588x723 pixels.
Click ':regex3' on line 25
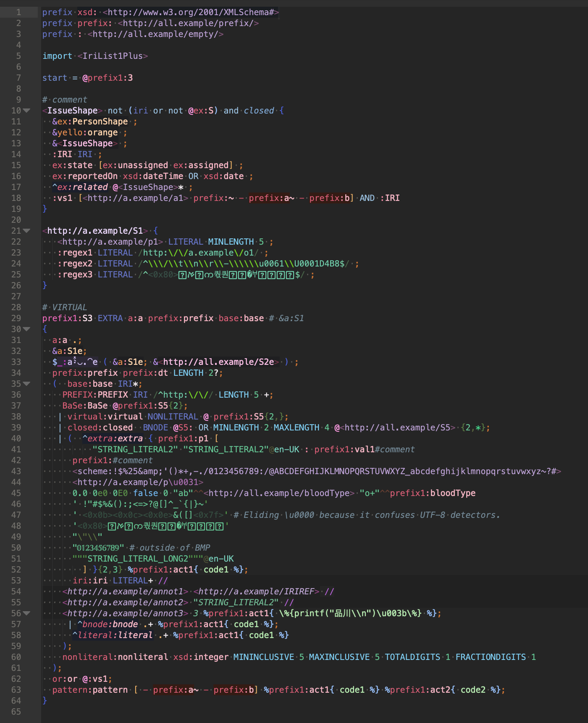point(75,274)
